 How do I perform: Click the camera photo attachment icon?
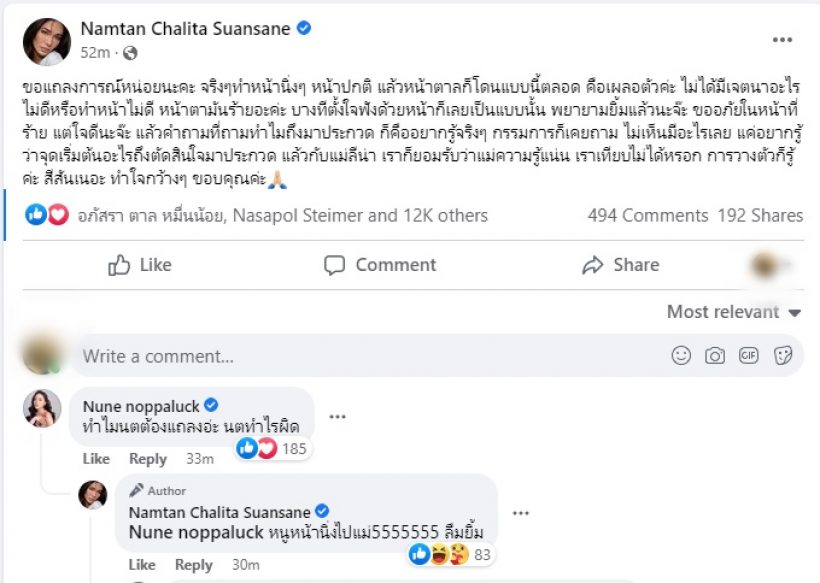coord(715,355)
